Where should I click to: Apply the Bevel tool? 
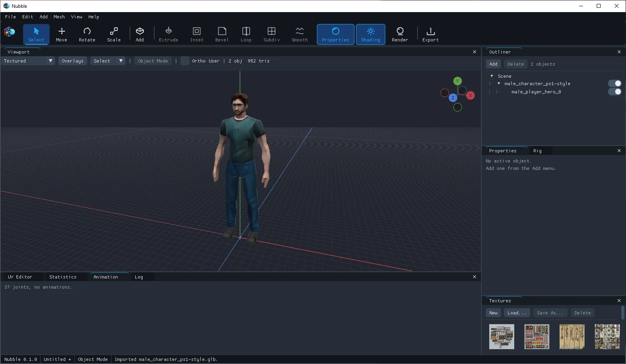222,34
